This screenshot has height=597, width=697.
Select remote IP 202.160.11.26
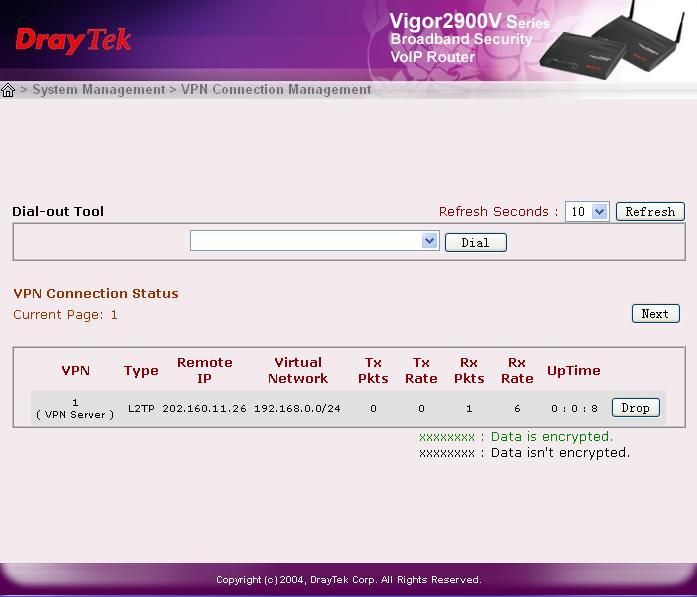tap(204, 409)
